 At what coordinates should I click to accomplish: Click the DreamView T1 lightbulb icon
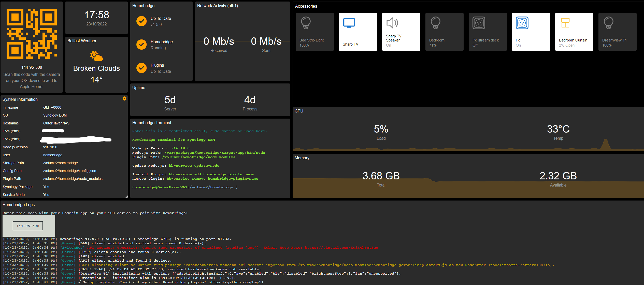coord(609,23)
